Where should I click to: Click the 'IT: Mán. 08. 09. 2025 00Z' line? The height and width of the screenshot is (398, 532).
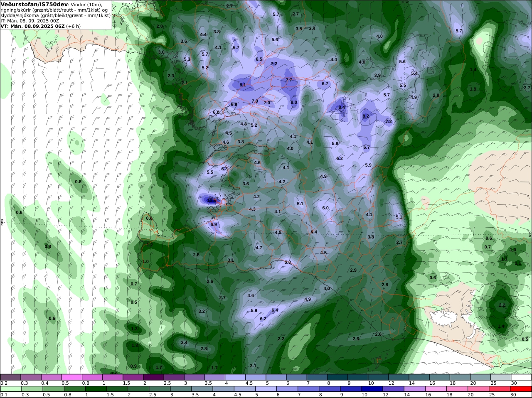pos(30,20)
